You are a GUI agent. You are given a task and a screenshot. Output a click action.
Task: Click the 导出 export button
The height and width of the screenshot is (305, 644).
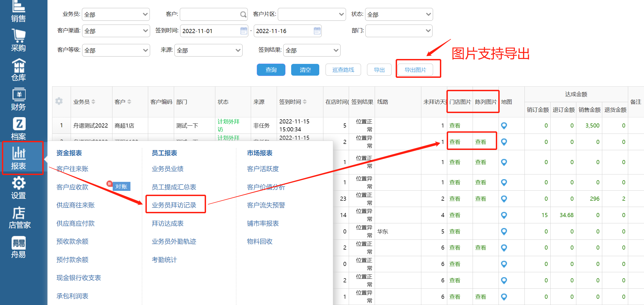pos(379,70)
